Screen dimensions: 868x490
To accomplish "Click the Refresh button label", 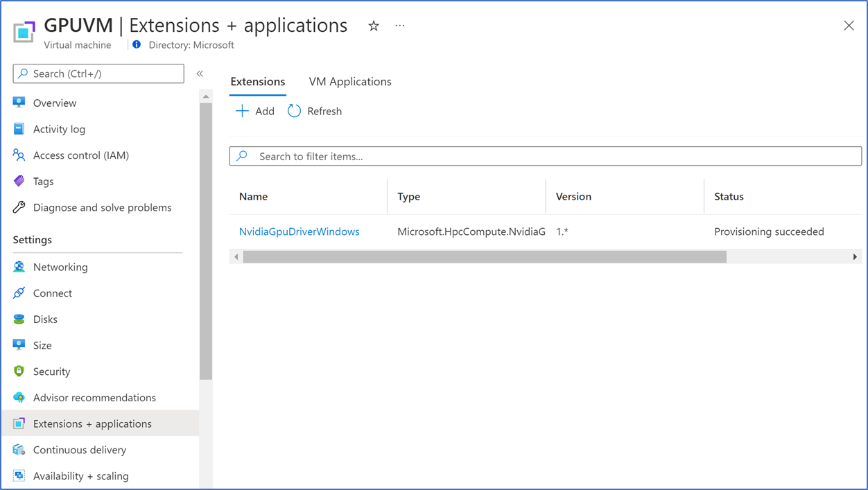I will (324, 111).
